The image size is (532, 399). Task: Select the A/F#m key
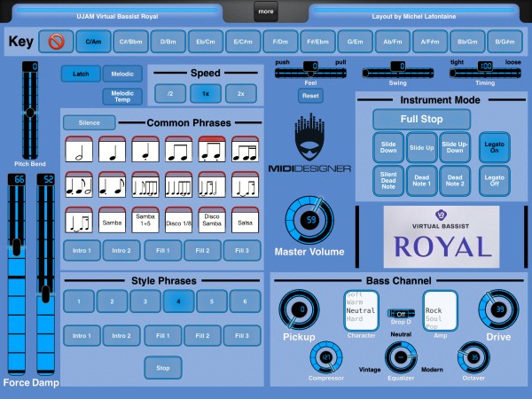(x=430, y=42)
